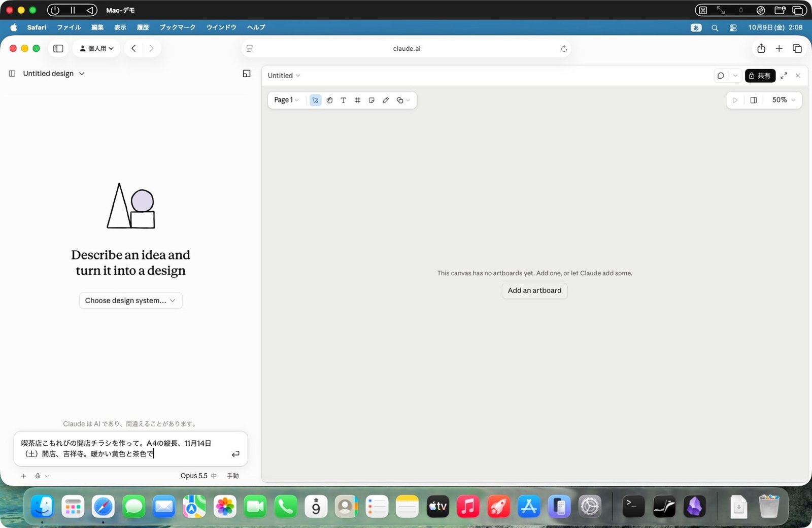Select the pencil draw tool
This screenshot has width=812, height=528.
(x=386, y=100)
